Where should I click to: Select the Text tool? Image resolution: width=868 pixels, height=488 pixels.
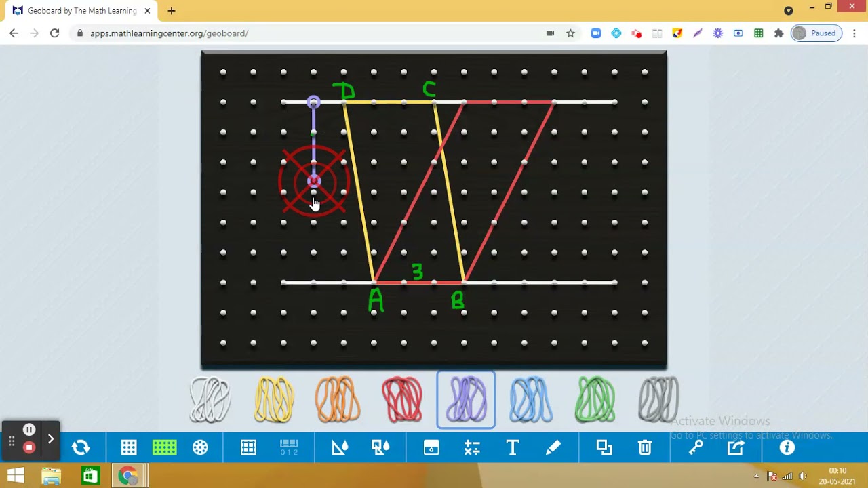click(x=513, y=447)
